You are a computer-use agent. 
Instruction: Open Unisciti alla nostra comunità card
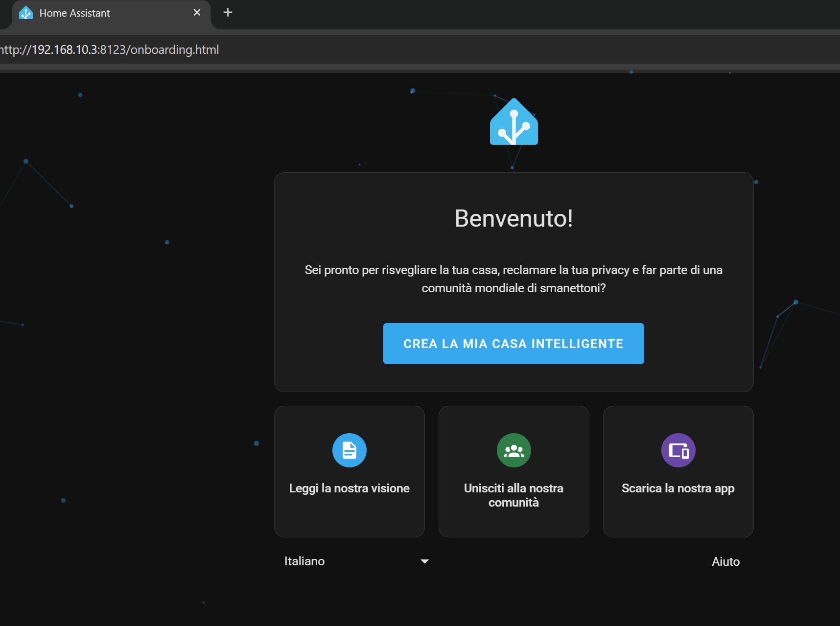pos(514,471)
